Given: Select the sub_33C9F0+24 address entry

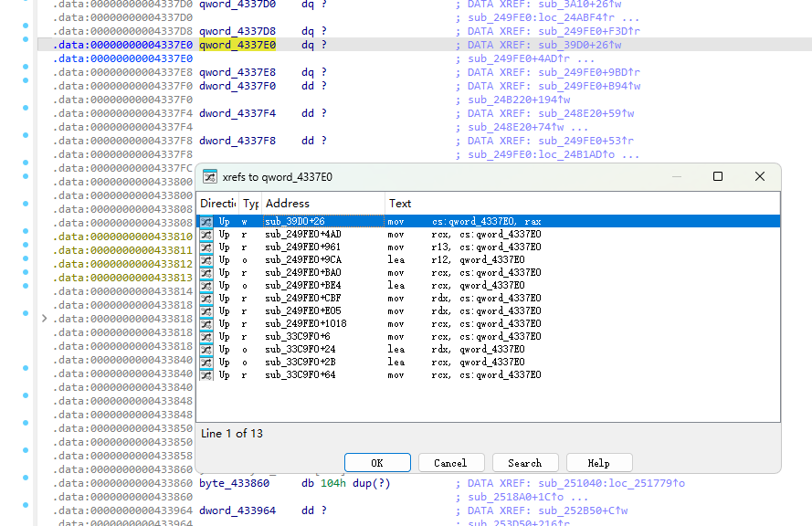Looking at the screenshot, I should point(300,350).
